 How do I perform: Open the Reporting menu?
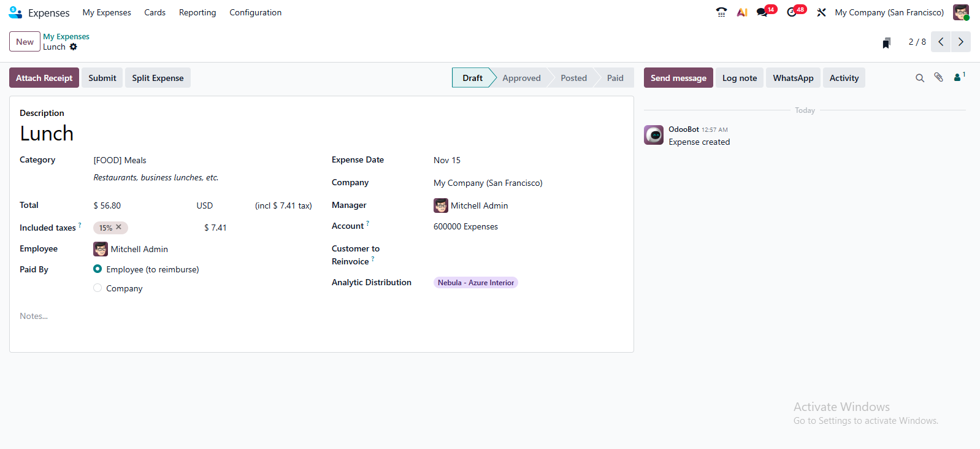pyautogui.click(x=197, y=12)
